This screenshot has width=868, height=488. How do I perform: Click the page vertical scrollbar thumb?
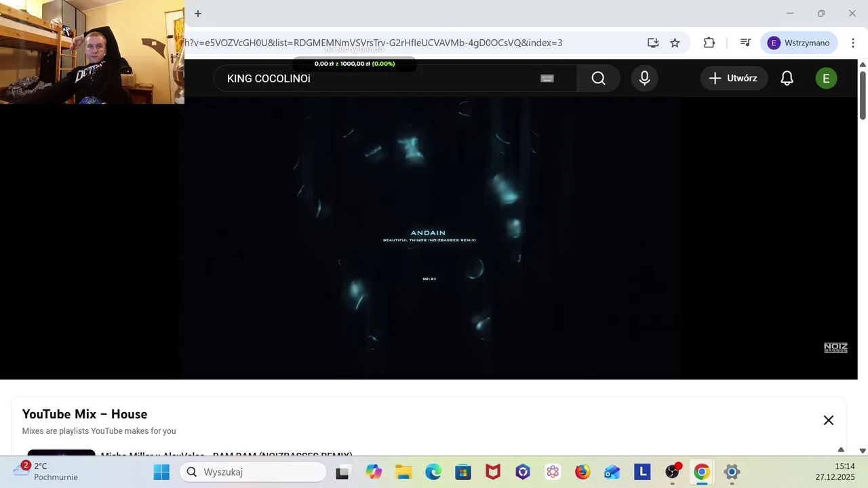863,95
